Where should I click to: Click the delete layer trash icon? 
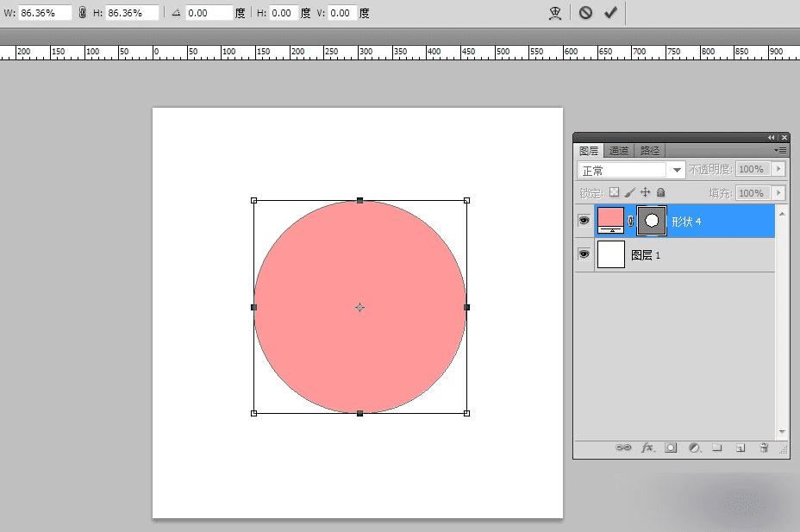tap(764, 448)
